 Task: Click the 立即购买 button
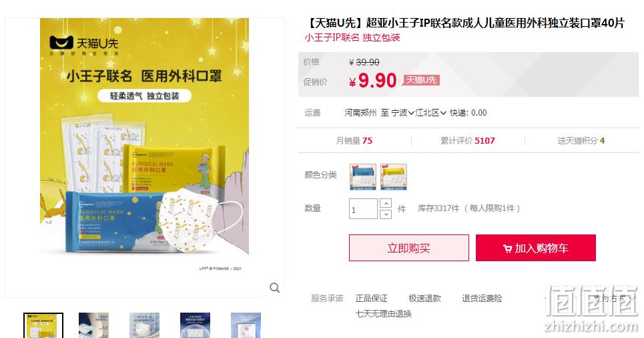408,248
